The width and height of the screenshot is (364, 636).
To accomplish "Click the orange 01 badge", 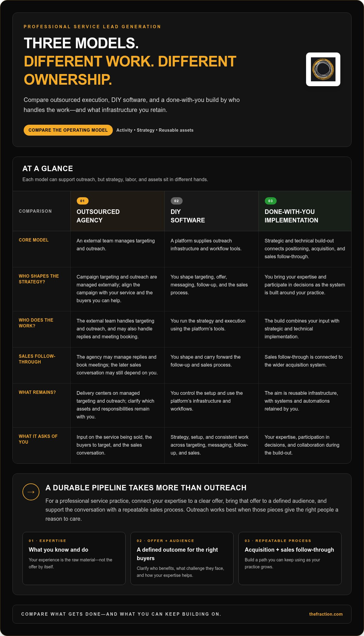I will coord(83,201).
